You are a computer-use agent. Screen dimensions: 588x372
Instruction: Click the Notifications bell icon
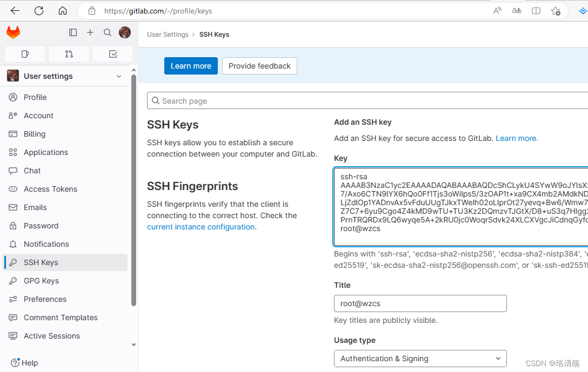(x=13, y=244)
